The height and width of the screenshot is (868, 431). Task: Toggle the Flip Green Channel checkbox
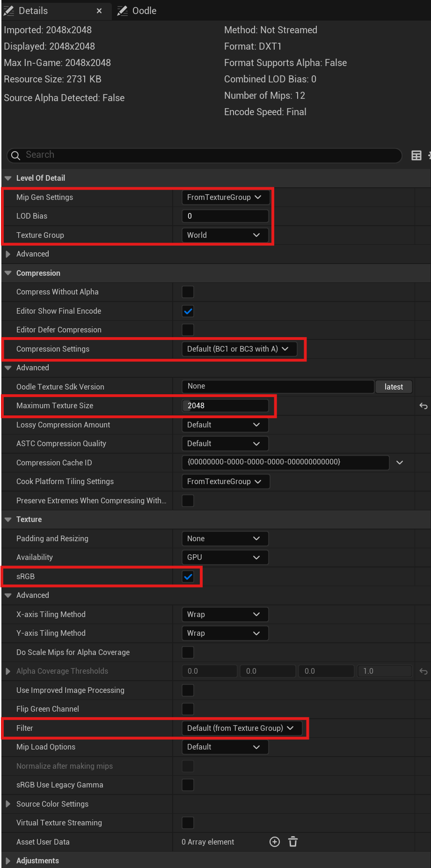[188, 709]
